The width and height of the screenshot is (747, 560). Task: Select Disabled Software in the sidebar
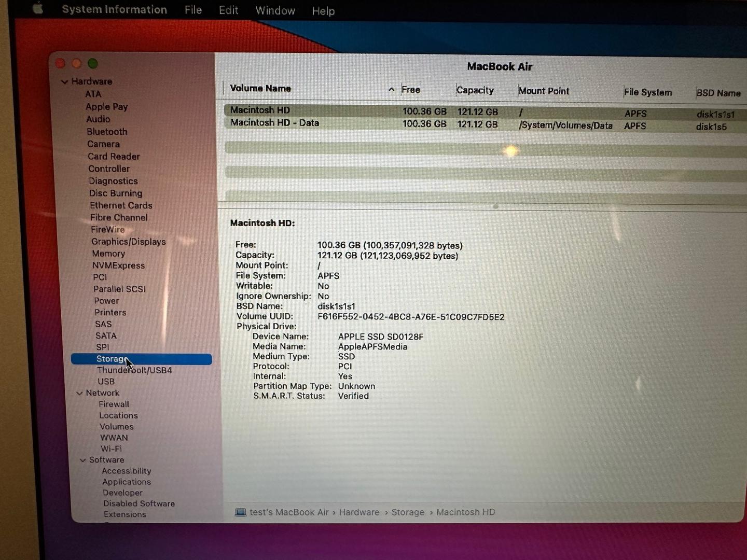(139, 503)
